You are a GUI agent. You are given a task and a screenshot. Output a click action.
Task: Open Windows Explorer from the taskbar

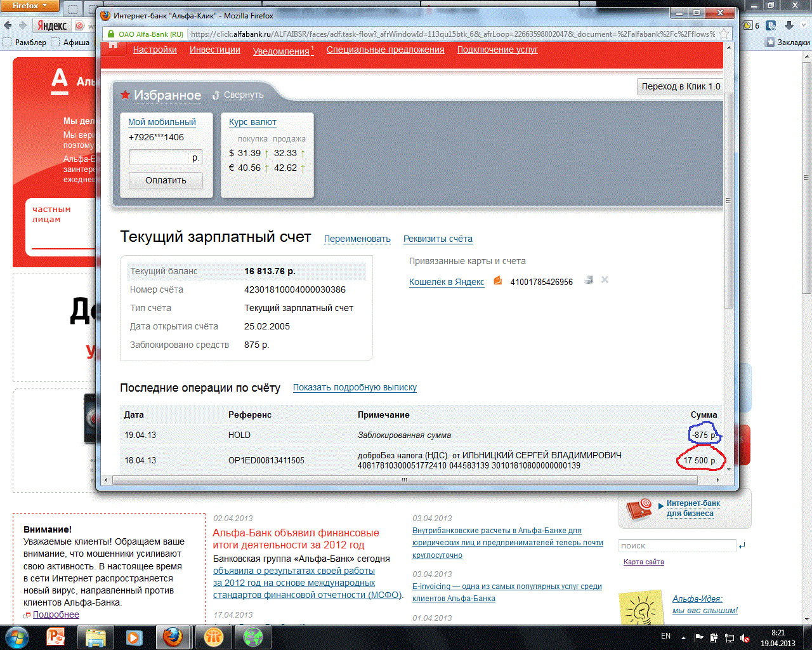pos(95,637)
